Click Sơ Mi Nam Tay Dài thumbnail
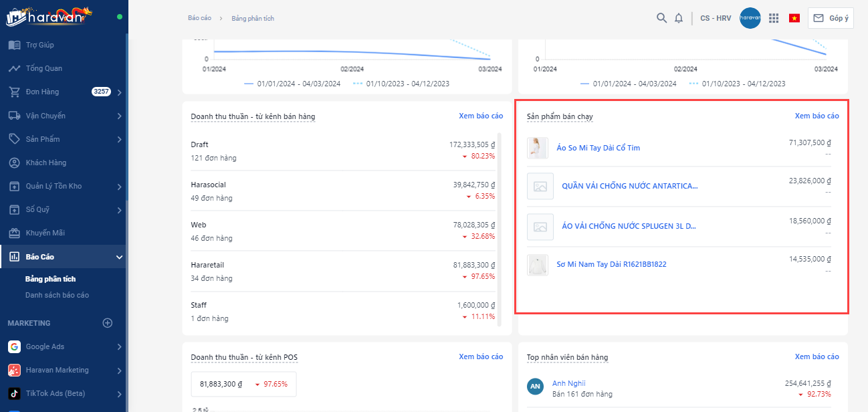Viewport: 868px width, 412px height. (538, 265)
